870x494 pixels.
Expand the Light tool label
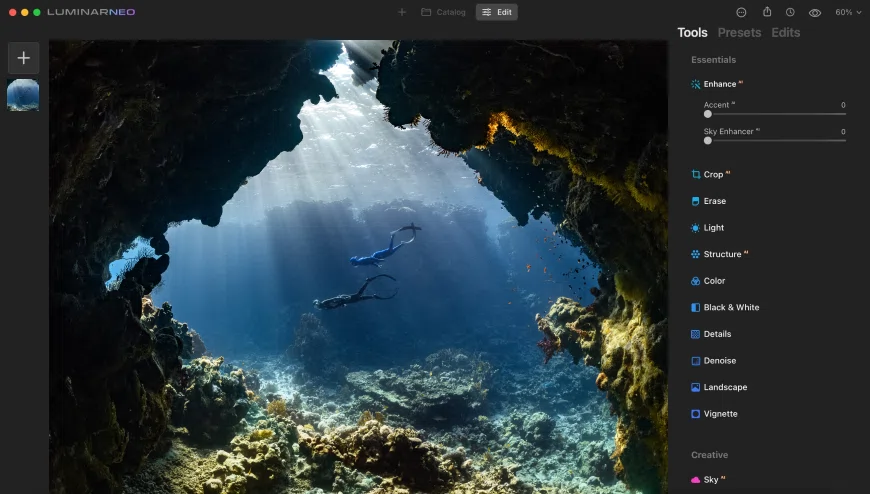[x=714, y=228]
